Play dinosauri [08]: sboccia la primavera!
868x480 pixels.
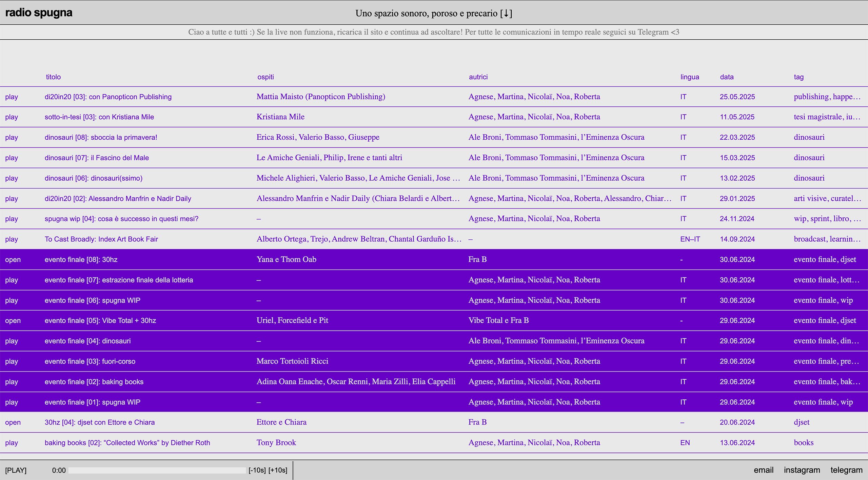12,138
